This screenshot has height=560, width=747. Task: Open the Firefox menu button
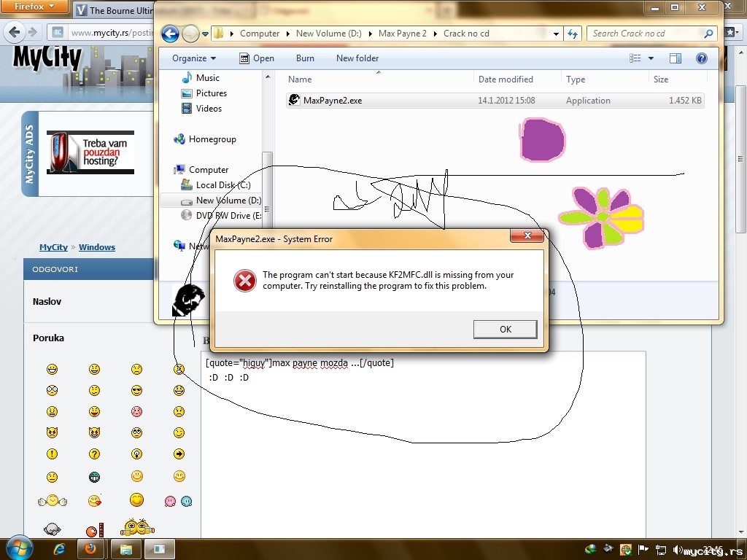pyautogui.click(x=34, y=6)
